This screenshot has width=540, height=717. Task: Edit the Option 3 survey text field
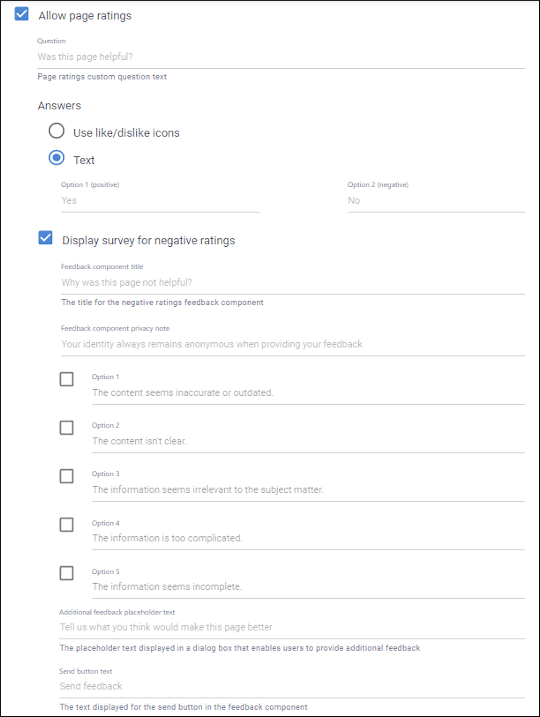click(308, 490)
